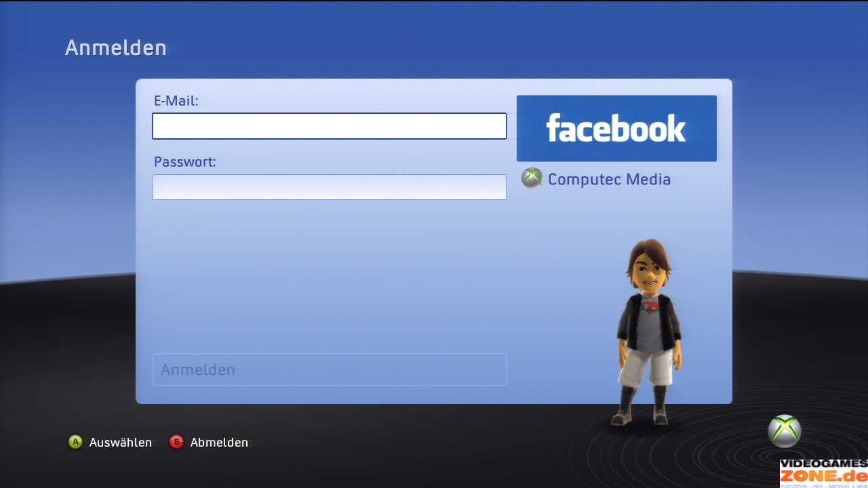Click the Abmelden label
This screenshot has width=868, height=488.
pos(219,443)
